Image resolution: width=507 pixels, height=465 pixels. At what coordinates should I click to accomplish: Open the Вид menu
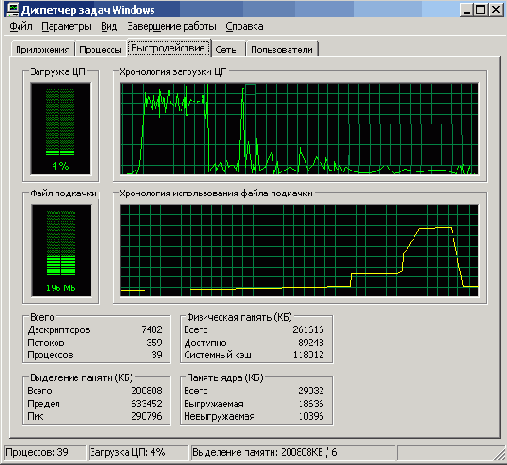[109, 26]
